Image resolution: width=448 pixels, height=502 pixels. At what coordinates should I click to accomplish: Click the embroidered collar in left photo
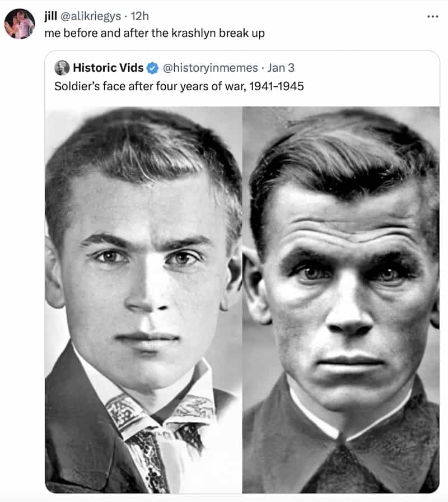(160, 414)
